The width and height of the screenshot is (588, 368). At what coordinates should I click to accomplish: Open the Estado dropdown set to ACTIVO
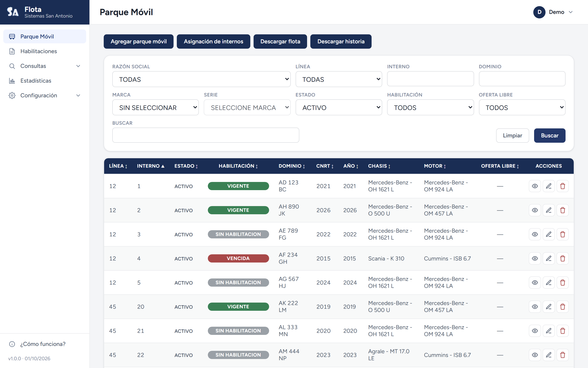pyautogui.click(x=339, y=107)
